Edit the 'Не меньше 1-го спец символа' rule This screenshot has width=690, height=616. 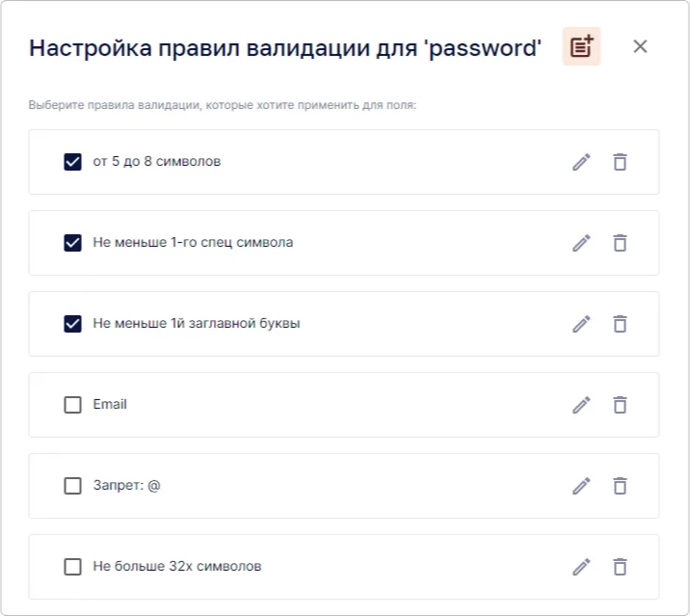581,243
